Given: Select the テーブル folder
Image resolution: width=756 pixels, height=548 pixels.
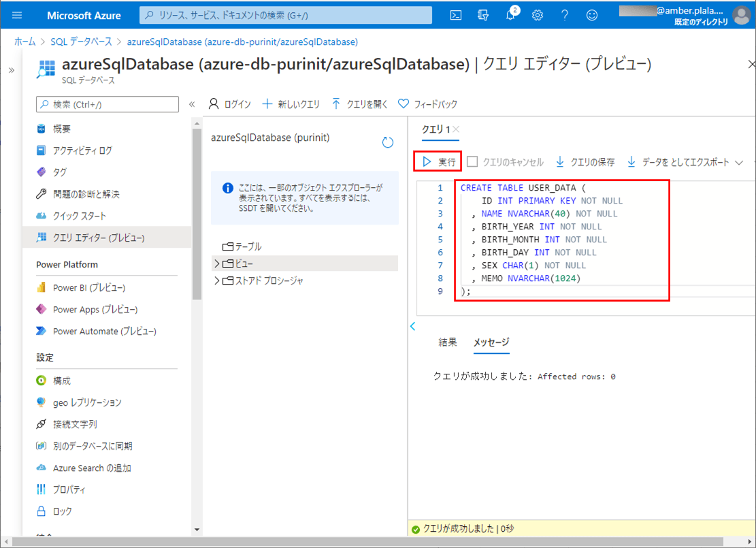Looking at the screenshot, I should pyautogui.click(x=242, y=246).
